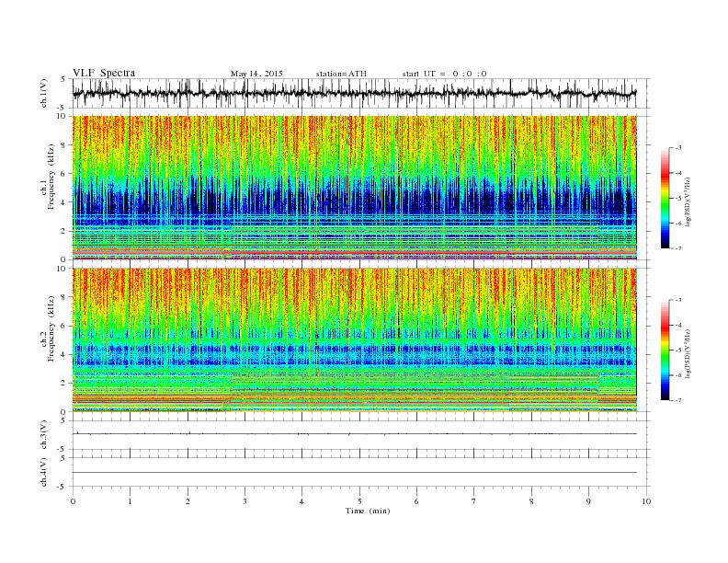Click the '0' tick on the time axis

[x=73, y=501]
